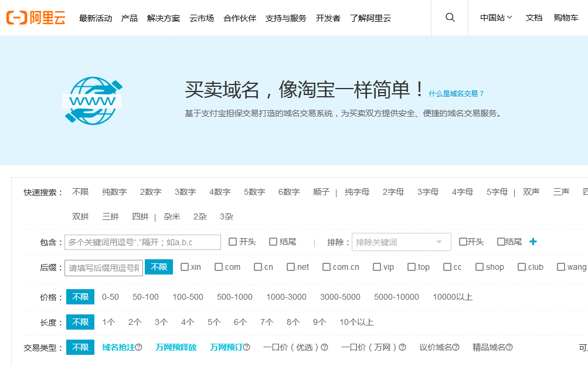Open the 合作伙伴 menu
Image resolution: width=588 pixels, height=366 pixels.
point(240,18)
